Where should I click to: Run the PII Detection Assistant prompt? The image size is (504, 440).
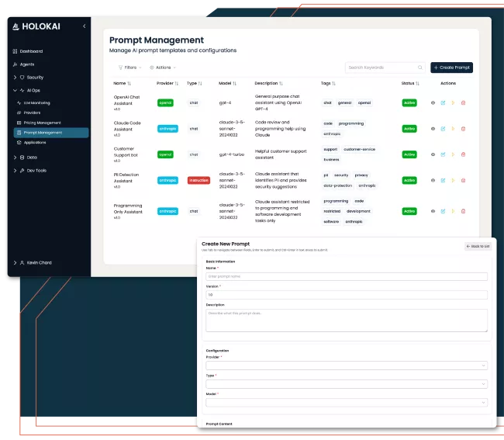coord(453,181)
